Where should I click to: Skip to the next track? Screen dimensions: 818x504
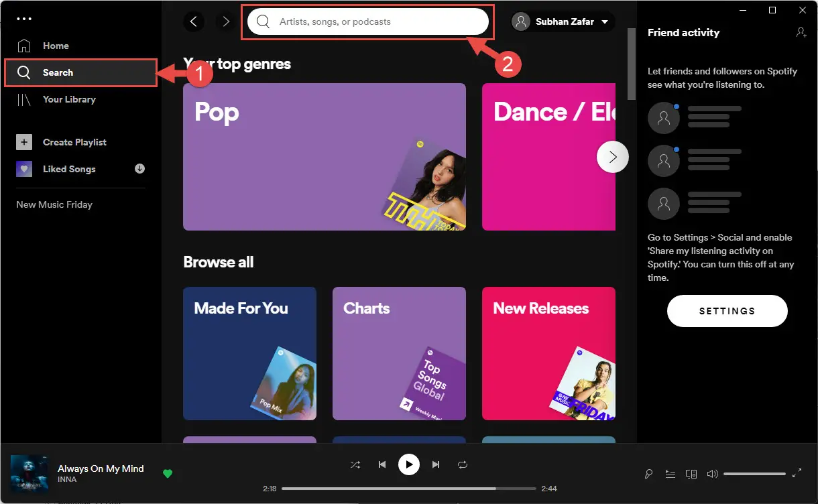coord(436,464)
